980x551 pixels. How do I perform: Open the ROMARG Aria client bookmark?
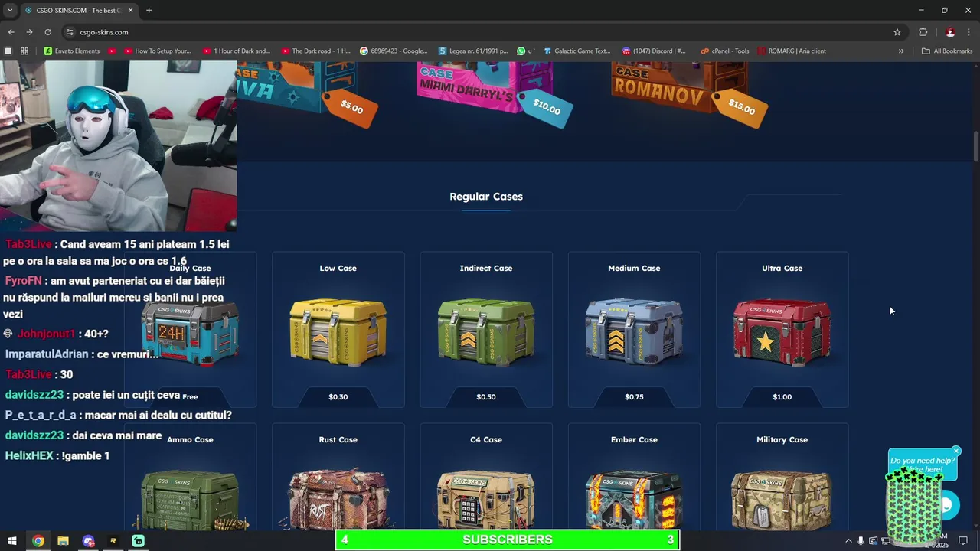coord(792,51)
